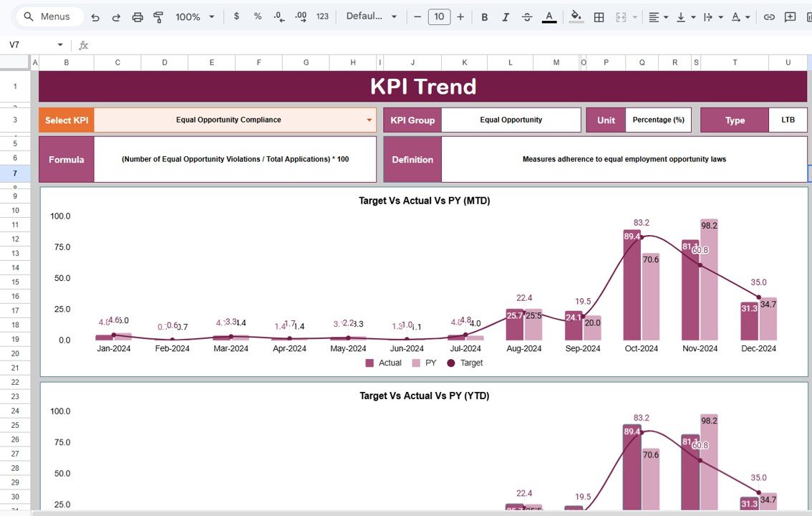Apply percent formatting to the cell
This screenshot has width=812, height=516.
[x=257, y=16]
